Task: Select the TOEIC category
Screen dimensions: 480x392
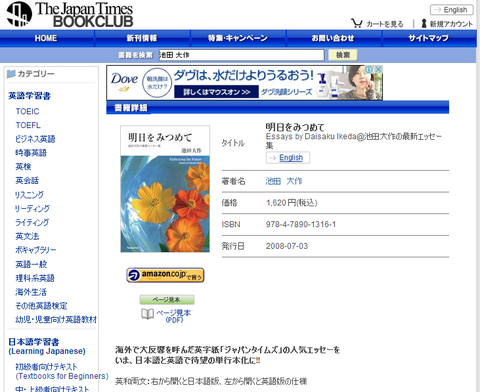Action: pos(27,111)
